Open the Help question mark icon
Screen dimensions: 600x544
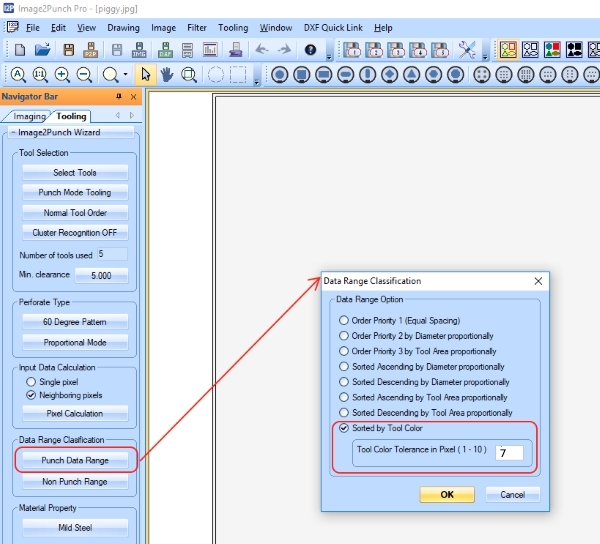coord(310,50)
